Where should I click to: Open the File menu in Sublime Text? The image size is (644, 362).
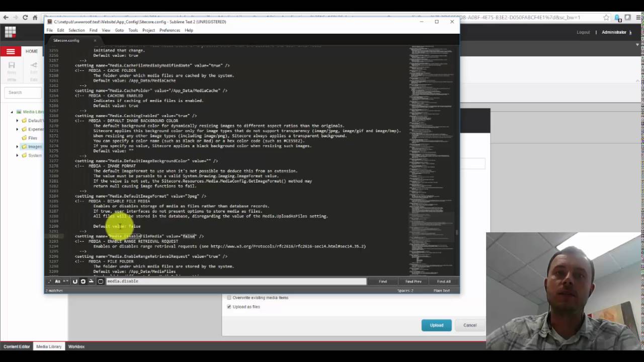click(x=50, y=30)
